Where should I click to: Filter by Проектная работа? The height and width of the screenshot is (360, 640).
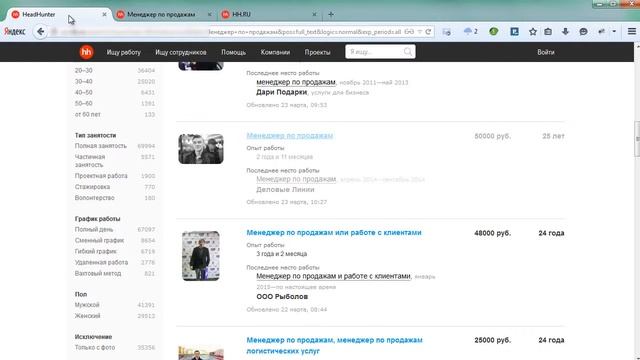101,176
